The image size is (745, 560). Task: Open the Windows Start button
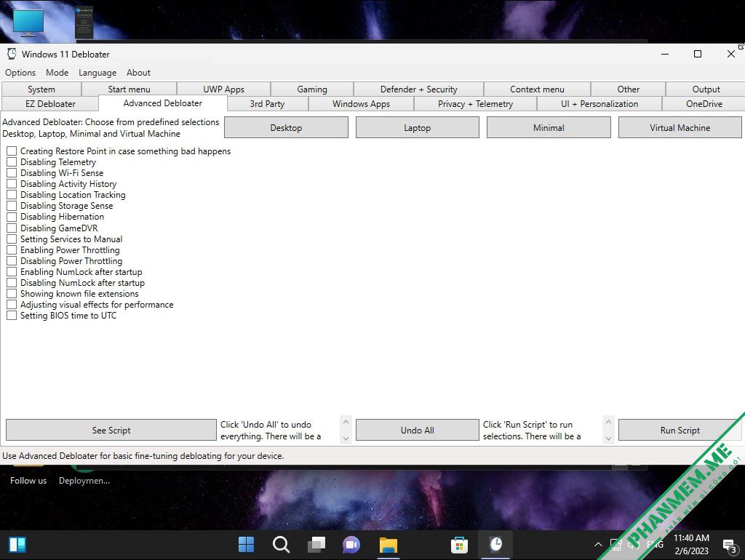click(x=246, y=544)
